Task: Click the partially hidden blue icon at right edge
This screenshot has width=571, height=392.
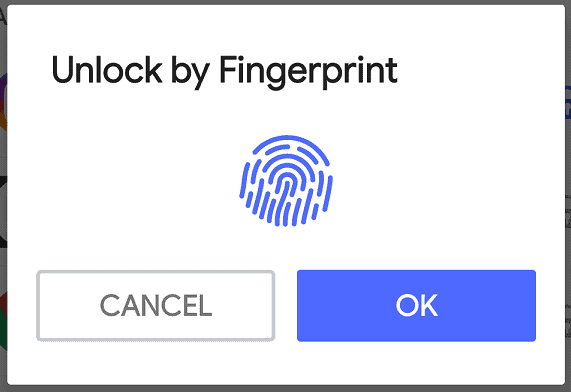Action: click(x=568, y=103)
